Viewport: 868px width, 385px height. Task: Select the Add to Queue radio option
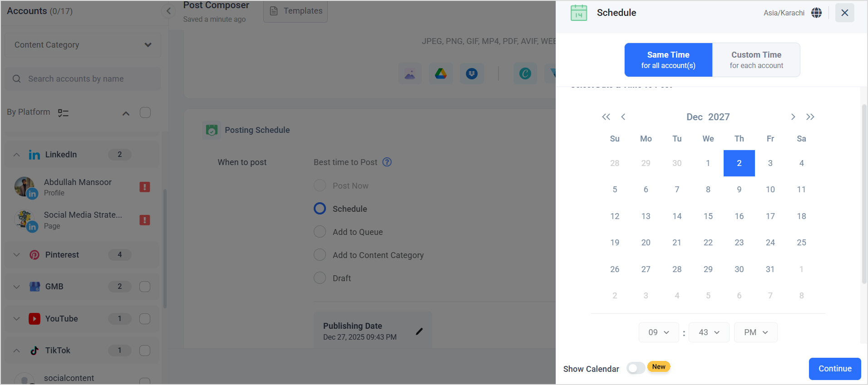(320, 232)
